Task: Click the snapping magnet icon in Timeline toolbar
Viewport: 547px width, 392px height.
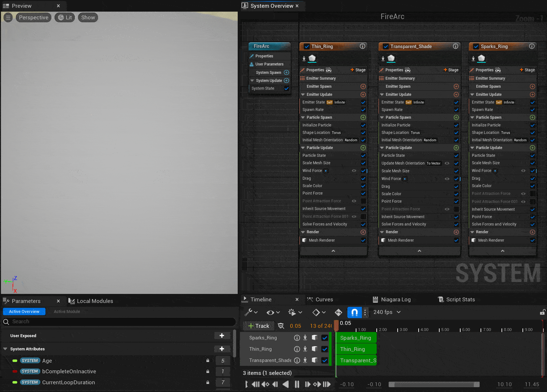Action: (354, 312)
